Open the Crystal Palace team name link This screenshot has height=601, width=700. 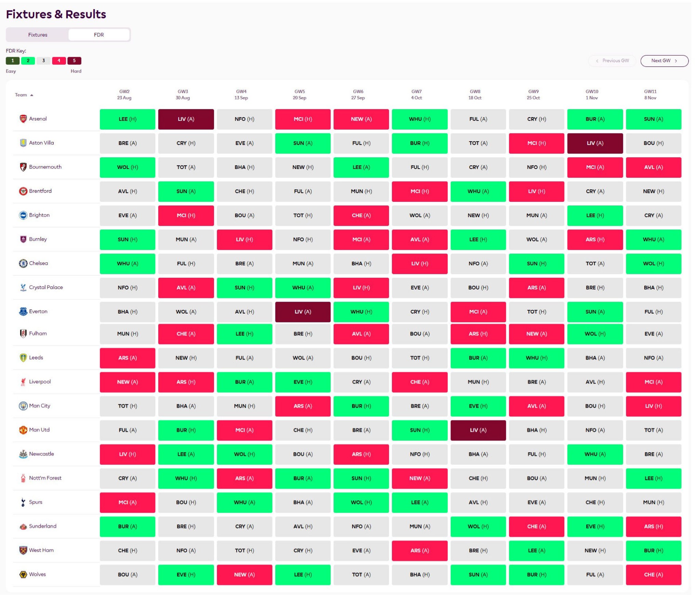point(46,287)
